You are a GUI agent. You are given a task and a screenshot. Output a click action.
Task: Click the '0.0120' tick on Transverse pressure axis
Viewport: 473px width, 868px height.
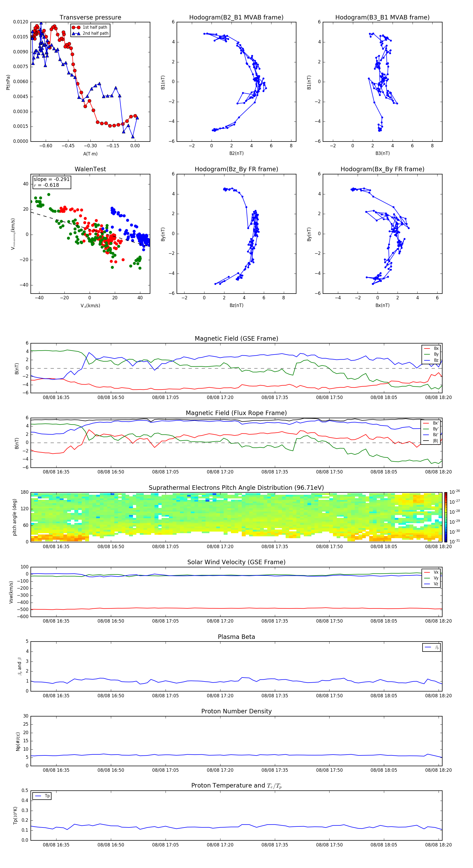[x=20, y=22]
